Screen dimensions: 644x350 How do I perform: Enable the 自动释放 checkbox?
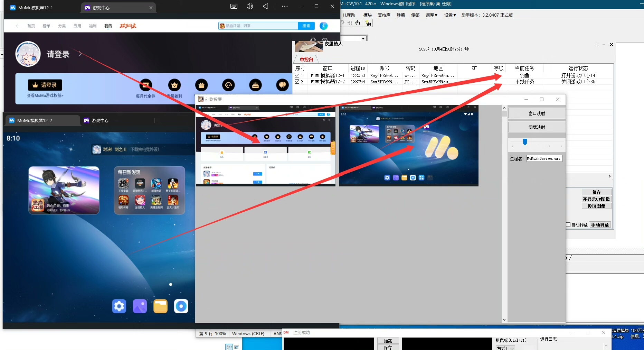(568, 225)
